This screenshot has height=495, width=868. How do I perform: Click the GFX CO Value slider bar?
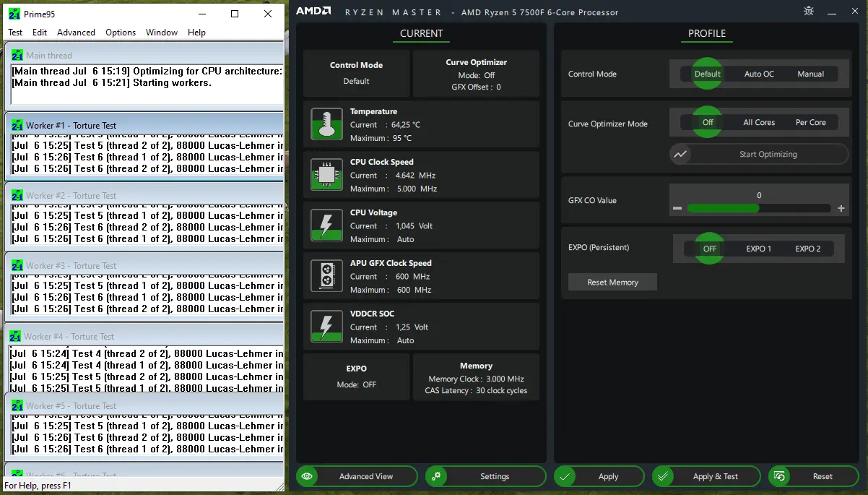[x=759, y=208]
